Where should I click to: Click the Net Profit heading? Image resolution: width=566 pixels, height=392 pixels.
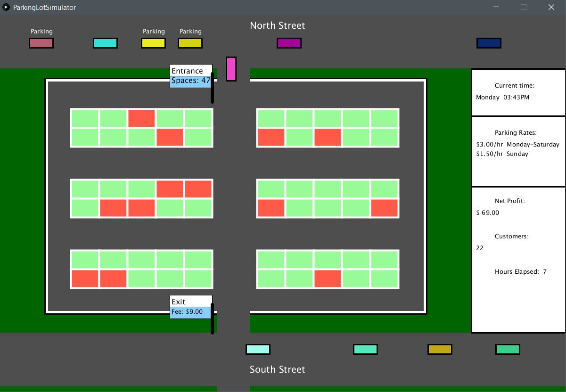point(510,201)
